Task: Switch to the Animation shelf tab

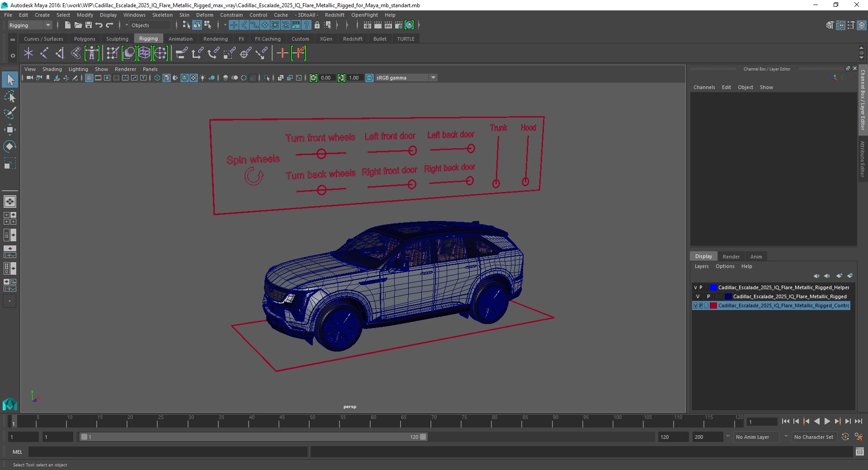Action: (180, 39)
